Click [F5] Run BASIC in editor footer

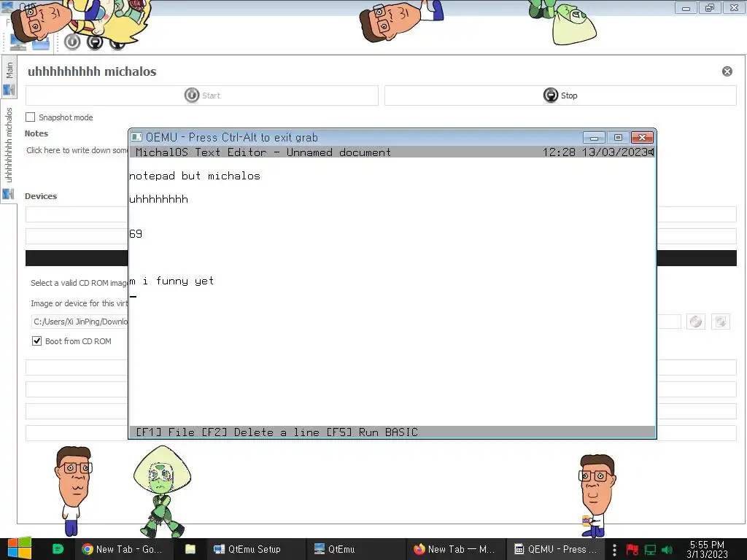coord(372,432)
